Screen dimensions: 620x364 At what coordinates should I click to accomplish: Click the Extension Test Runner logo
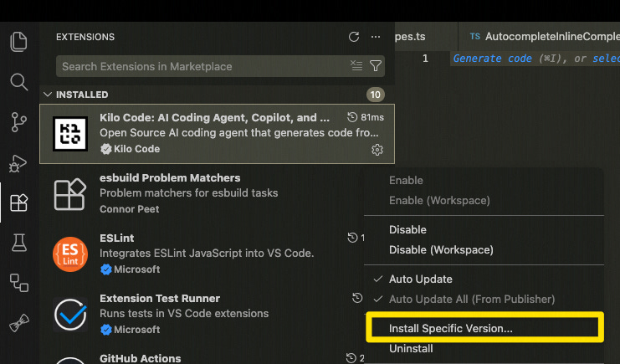70,315
